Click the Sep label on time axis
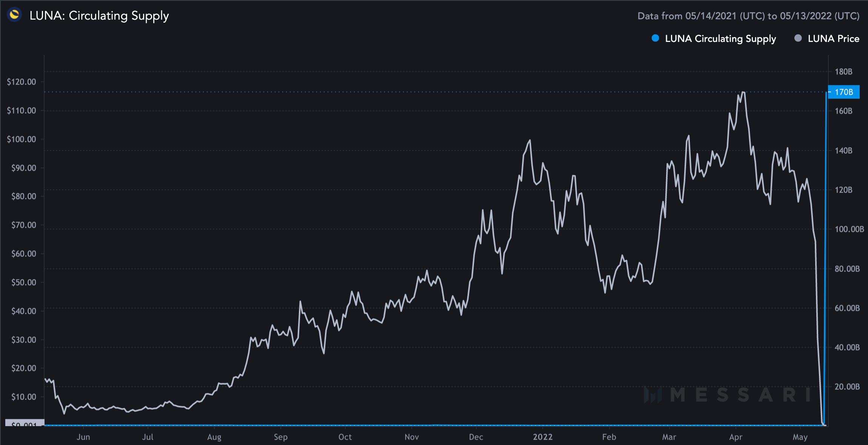 [x=281, y=437]
